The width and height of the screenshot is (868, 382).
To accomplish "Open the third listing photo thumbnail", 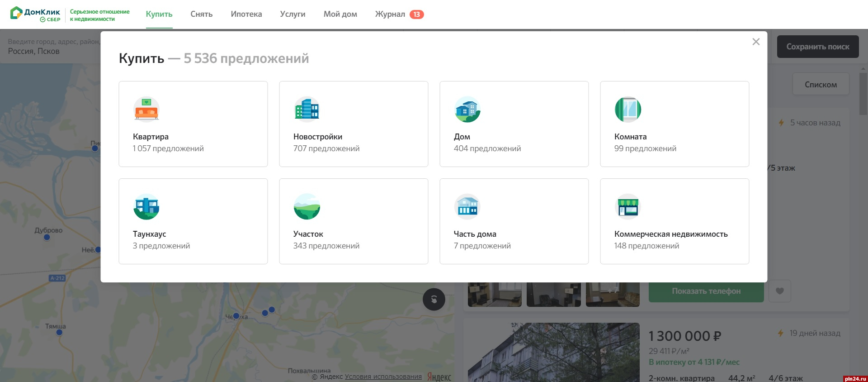I will click(613, 295).
